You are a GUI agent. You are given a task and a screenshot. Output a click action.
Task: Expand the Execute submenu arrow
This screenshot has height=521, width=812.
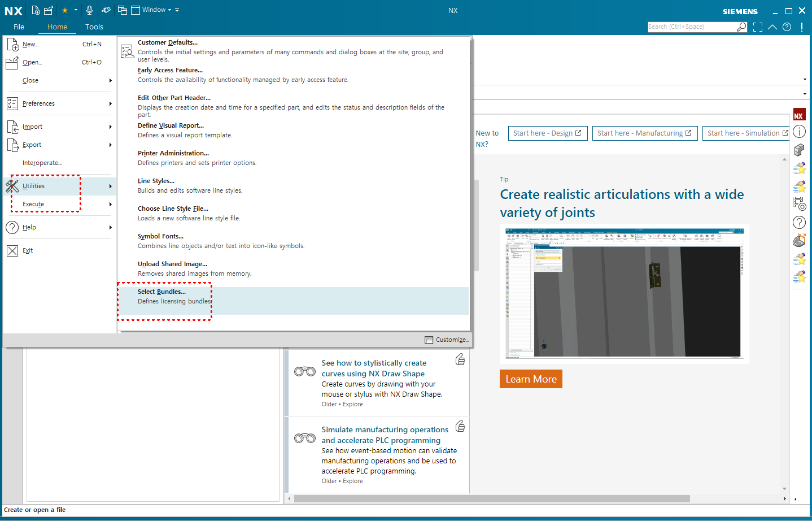[x=111, y=205]
